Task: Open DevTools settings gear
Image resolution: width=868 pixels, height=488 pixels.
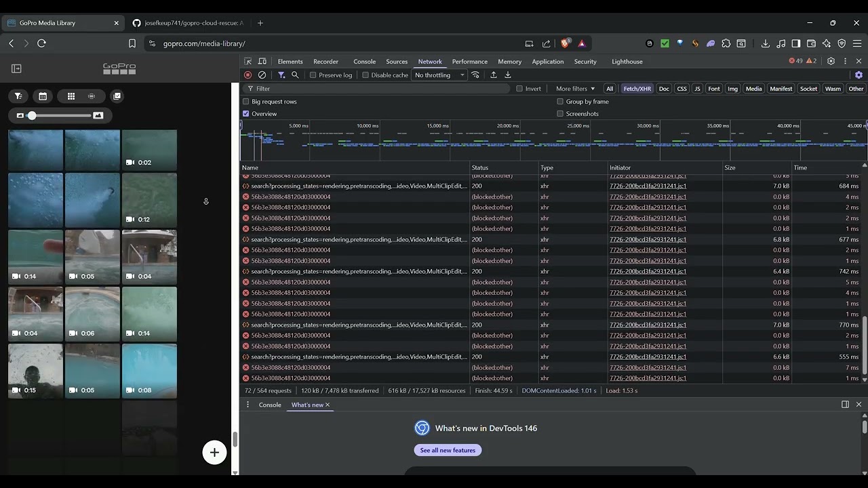Action: click(x=831, y=61)
